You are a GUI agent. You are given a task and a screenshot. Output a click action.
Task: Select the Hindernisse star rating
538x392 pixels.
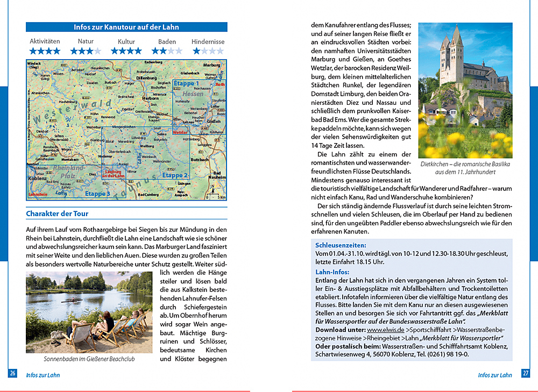point(208,51)
